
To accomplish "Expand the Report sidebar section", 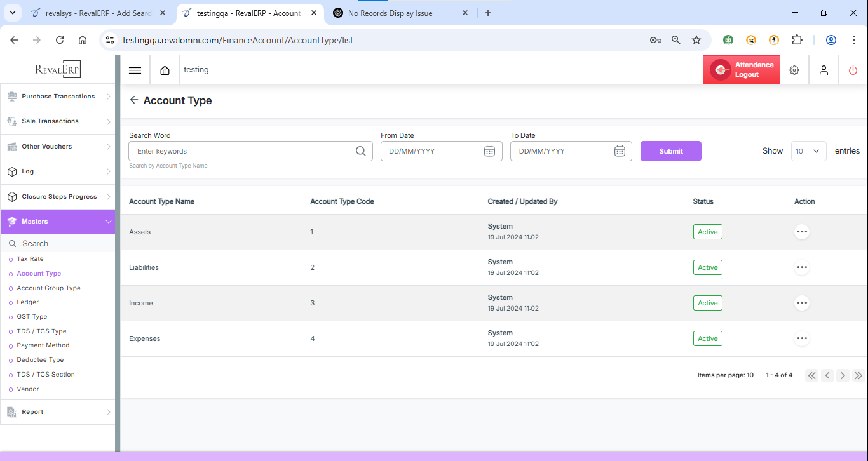I will [57, 412].
